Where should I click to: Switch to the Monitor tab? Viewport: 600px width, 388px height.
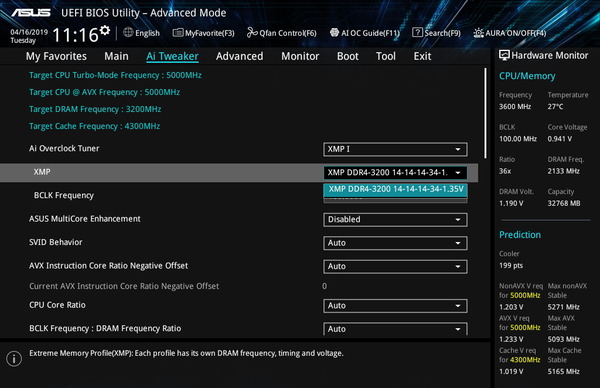(300, 56)
